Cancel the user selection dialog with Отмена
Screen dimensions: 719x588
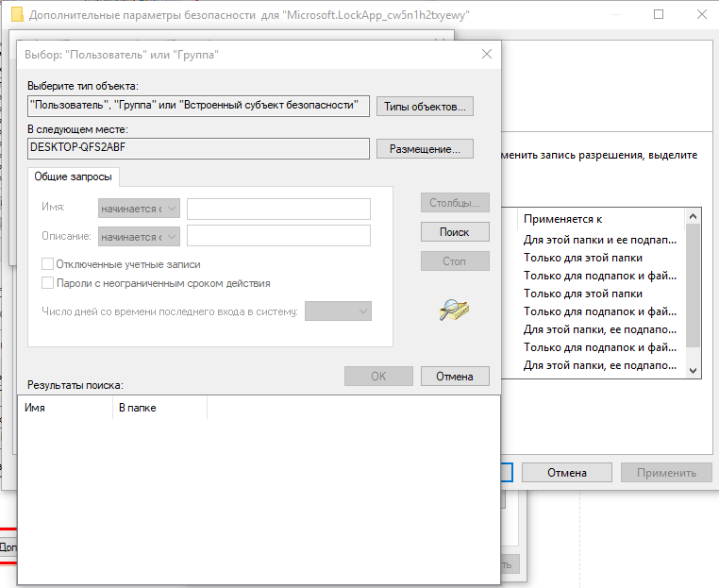[455, 376]
